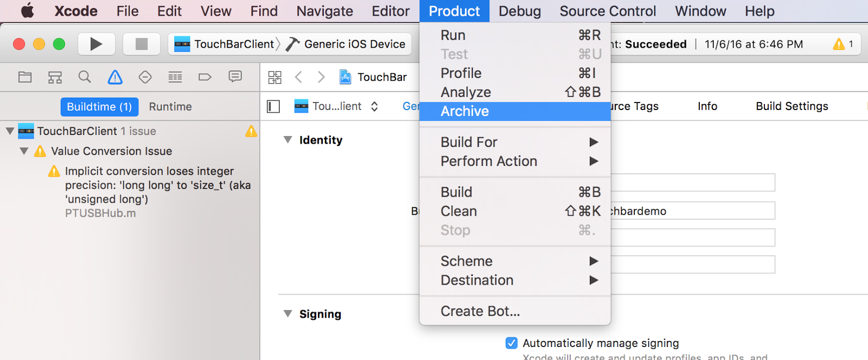Select Clean in the Product menu
Image resolution: width=868 pixels, height=360 pixels.
click(515, 211)
